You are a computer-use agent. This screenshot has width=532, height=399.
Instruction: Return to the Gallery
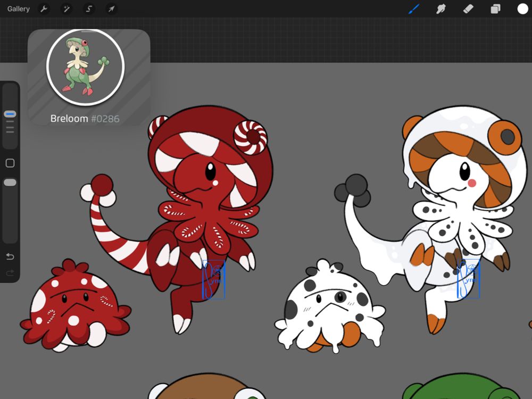18,9
